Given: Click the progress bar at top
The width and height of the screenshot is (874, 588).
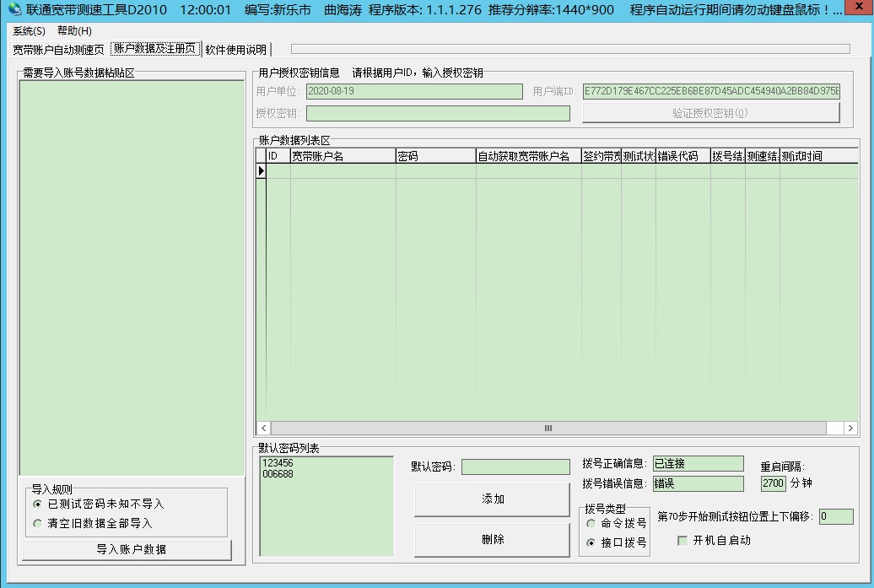Looking at the screenshot, I should pyautogui.click(x=570, y=49).
